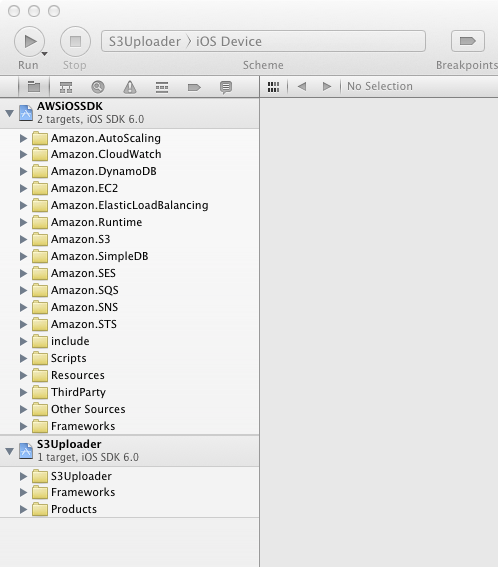The width and height of the screenshot is (498, 567).
Task: Select the Amazon.SimpleDB group name
Action: [99, 256]
